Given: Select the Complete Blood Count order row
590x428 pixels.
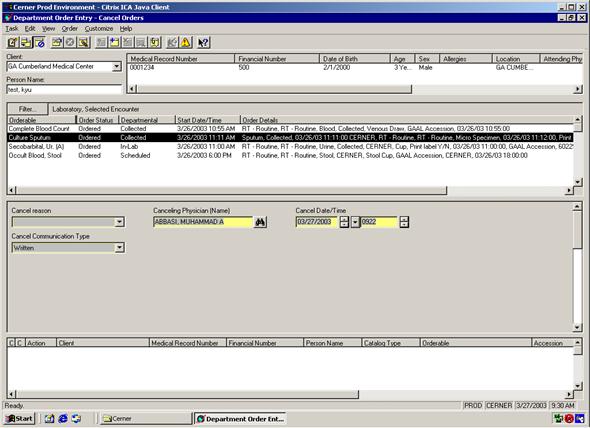Looking at the screenshot, I should pyautogui.click(x=290, y=129).
